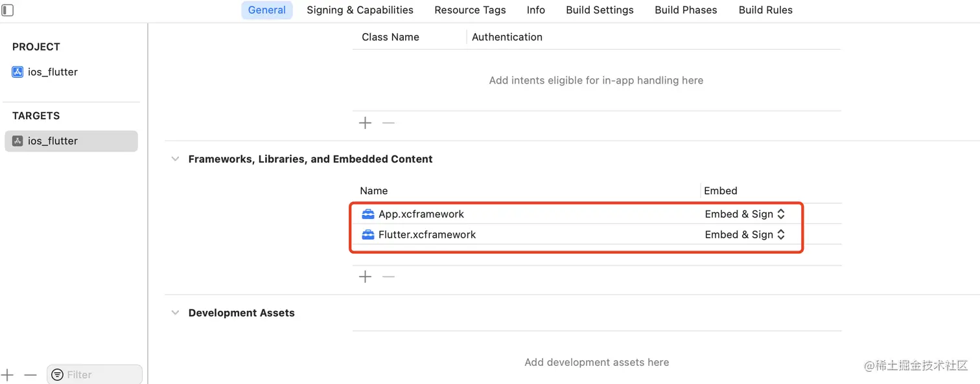Go to the Build Phases tab
980x384 pixels.
[x=686, y=10]
